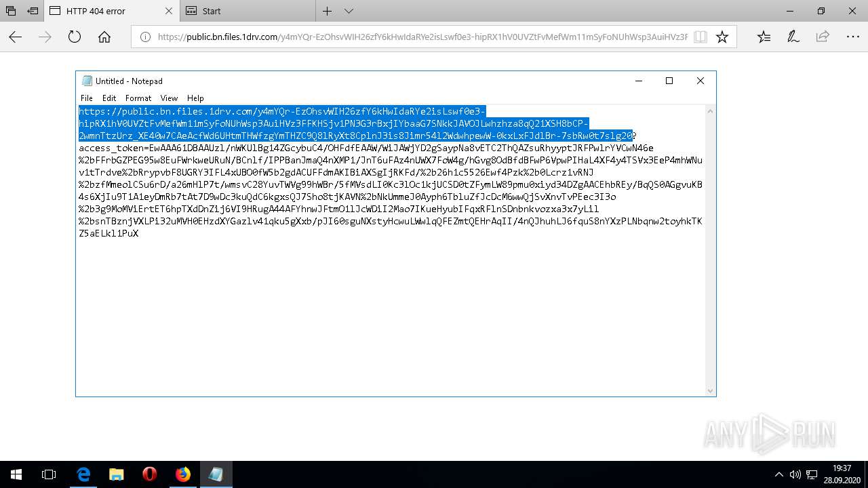Image resolution: width=868 pixels, height=488 pixels.
Task: Open Notepad Help menu
Action: 195,98
